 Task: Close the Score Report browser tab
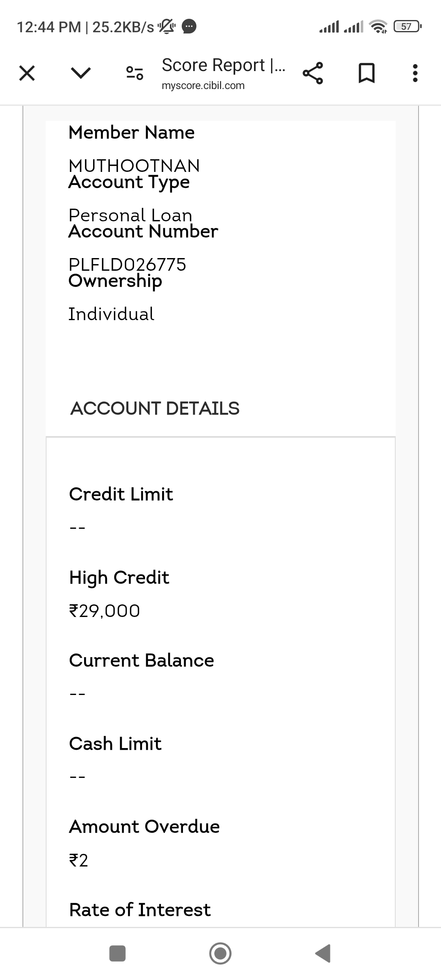click(27, 73)
